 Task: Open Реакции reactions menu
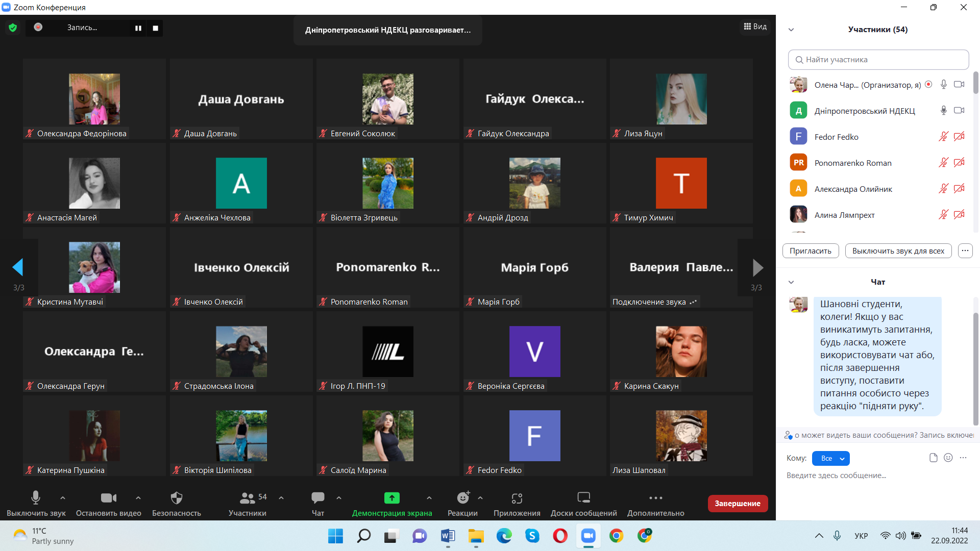(462, 504)
